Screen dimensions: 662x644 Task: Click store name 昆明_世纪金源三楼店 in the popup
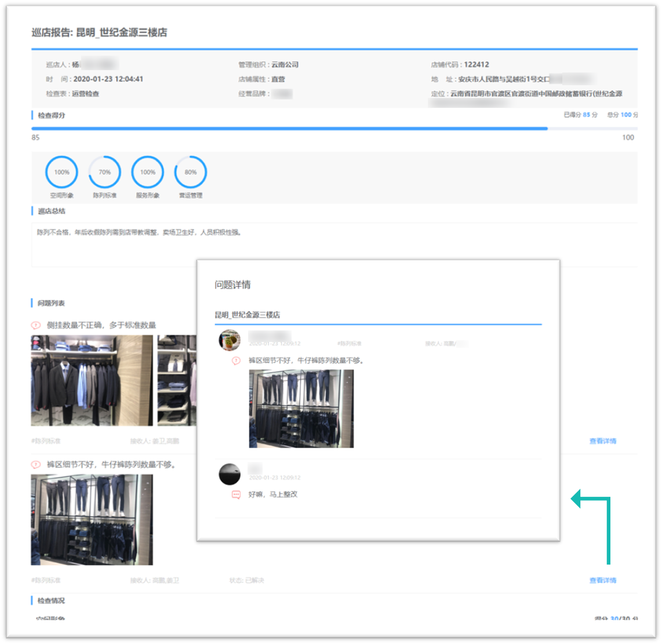(x=248, y=315)
